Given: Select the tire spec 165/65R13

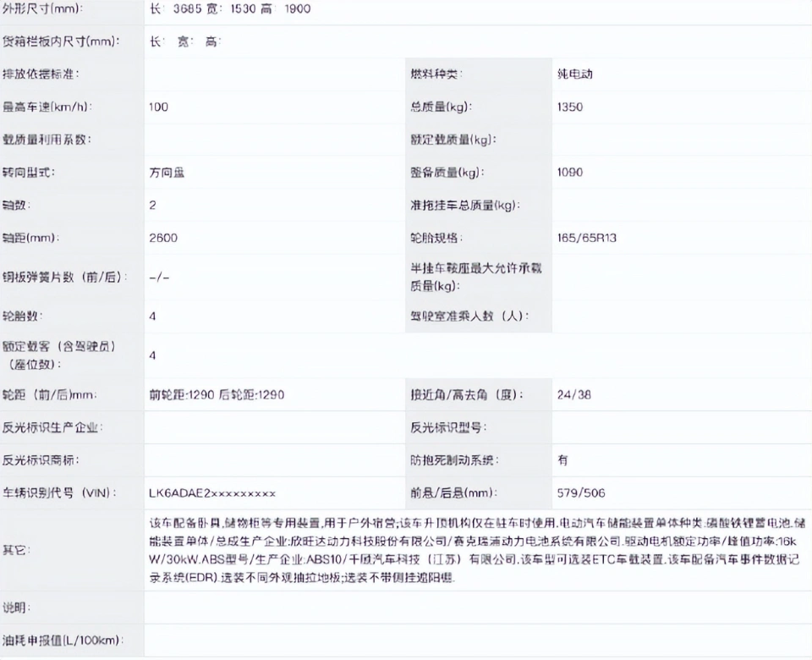Looking at the screenshot, I should 590,238.
